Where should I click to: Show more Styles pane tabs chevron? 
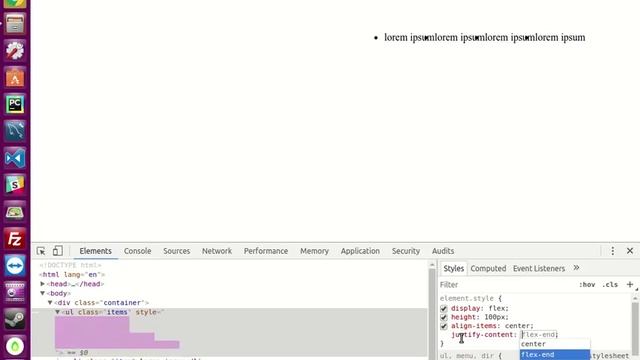pyautogui.click(x=576, y=268)
